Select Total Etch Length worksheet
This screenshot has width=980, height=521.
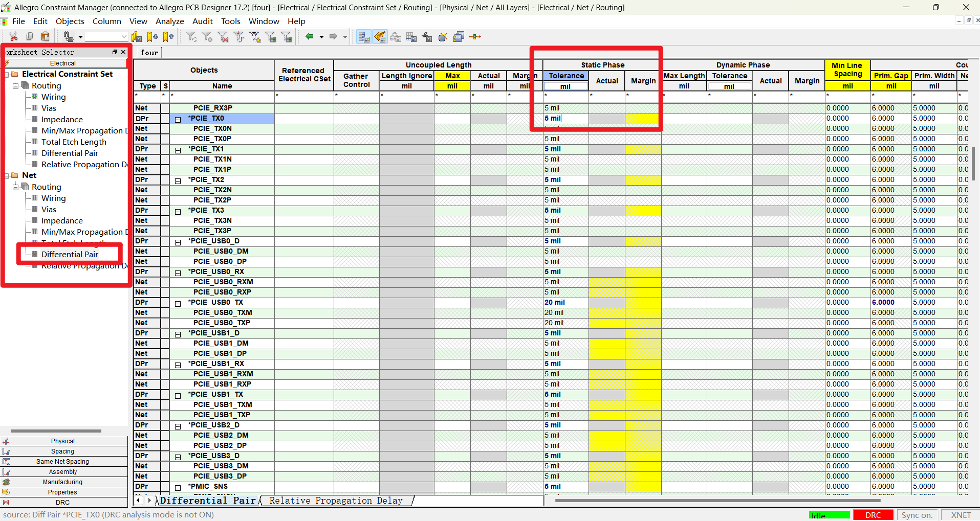(x=74, y=142)
